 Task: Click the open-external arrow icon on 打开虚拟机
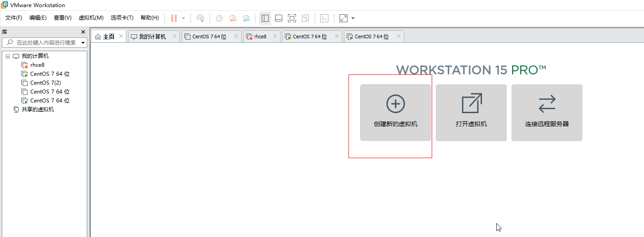(472, 103)
